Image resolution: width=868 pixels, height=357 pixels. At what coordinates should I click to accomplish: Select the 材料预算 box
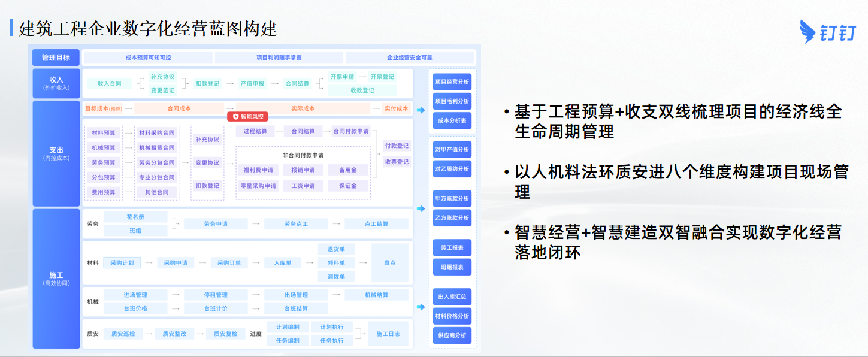point(104,133)
